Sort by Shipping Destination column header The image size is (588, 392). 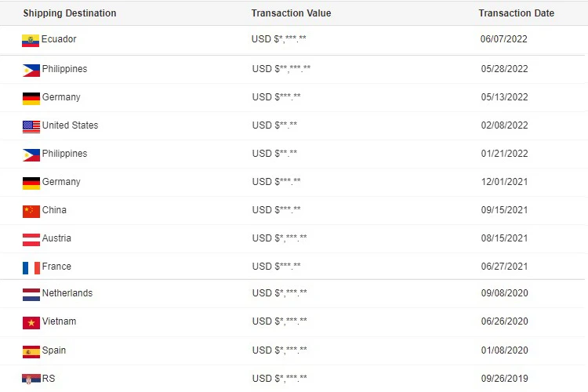click(70, 13)
